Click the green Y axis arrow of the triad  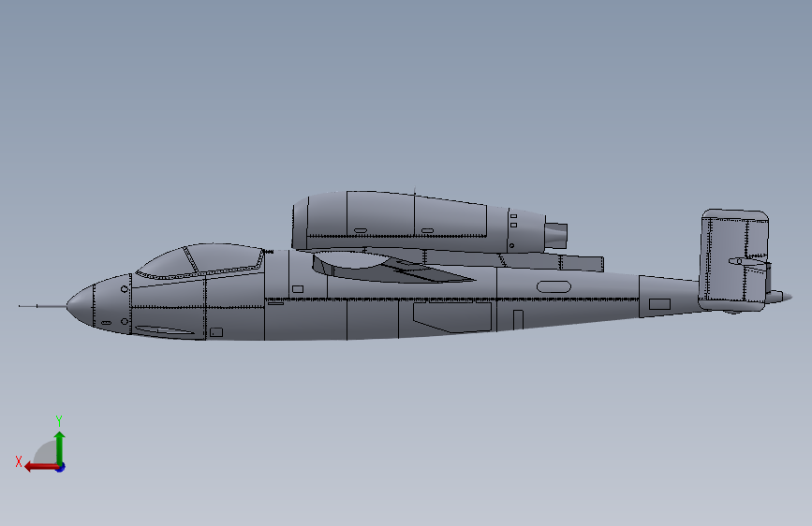pyautogui.click(x=60, y=447)
